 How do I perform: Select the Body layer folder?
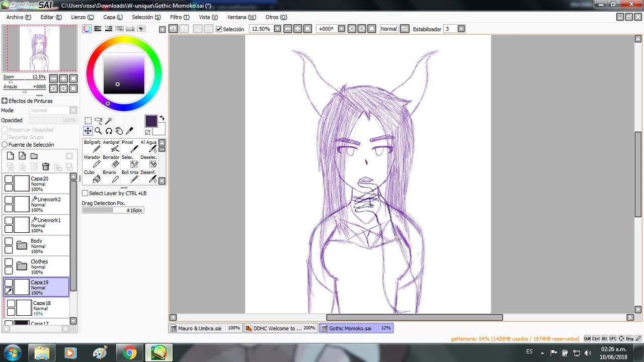[36, 246]
